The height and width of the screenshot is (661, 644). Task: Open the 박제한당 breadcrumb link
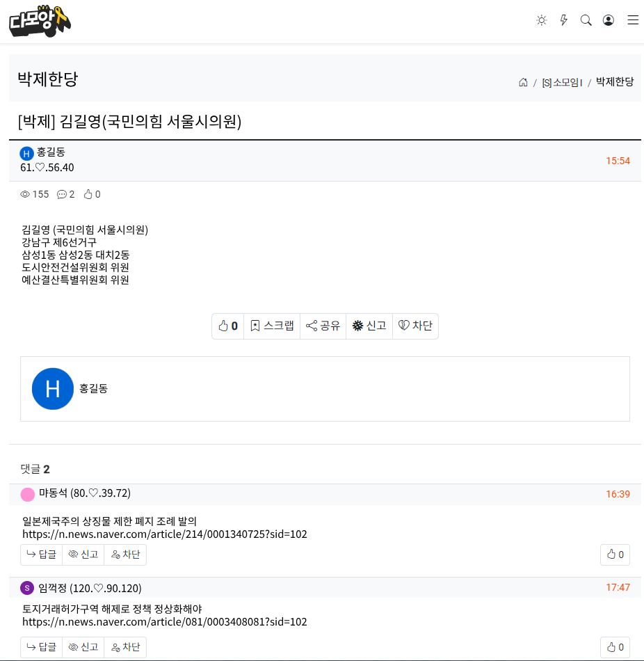pos(615,82)
